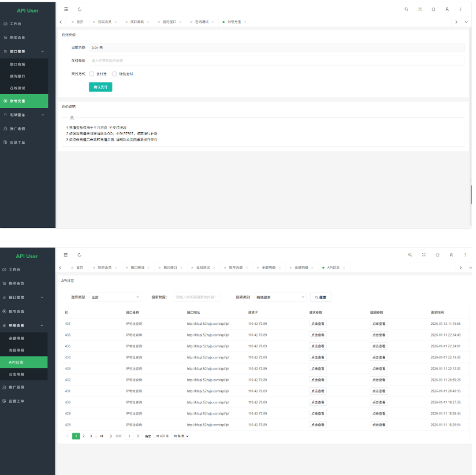Toggle the sidebar with the lower window's hamburger icon
Screen dimensions: 476x475
pos(66,255)
